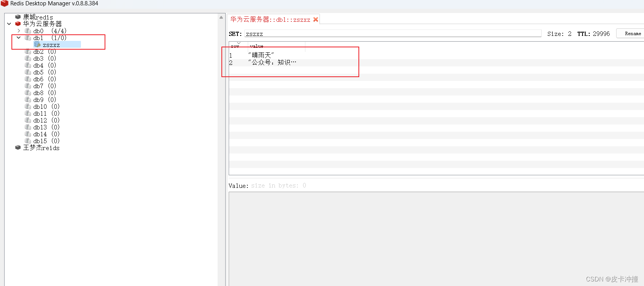Click the db2 database icon

point(28,51)
